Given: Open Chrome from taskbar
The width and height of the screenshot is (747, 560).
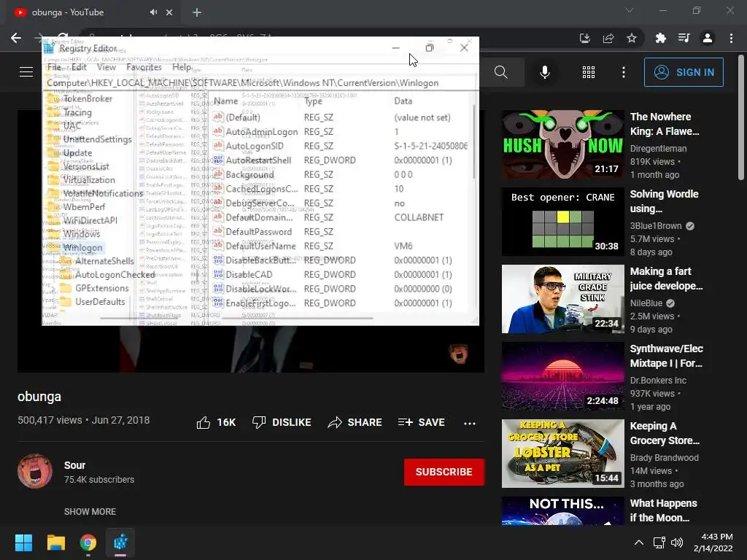Looking at the screenshot, I should [88, 542].
